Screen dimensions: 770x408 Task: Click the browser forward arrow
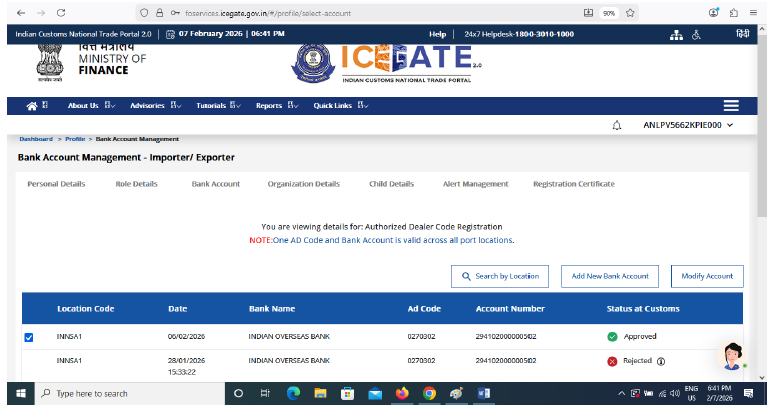41,13
